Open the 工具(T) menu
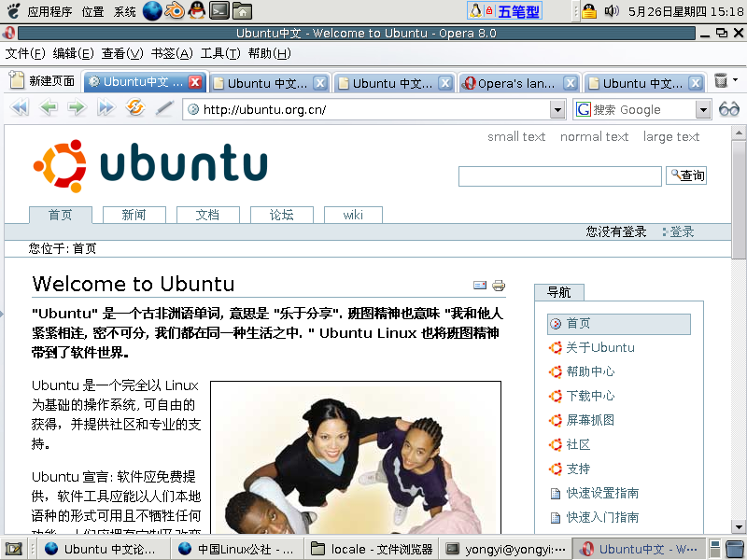Image resolution: width=747 pixels, height=560 pixels. pos(220,53)
